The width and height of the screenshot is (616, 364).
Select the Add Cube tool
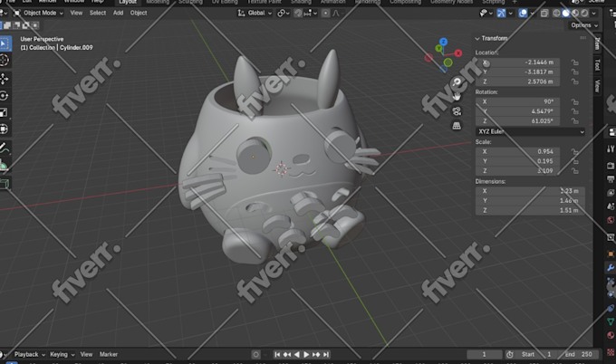pyautogui.click(x=4, y=184)
